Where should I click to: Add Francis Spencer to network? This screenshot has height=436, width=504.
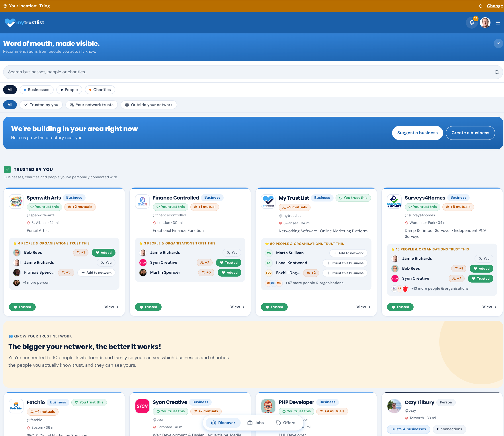point(96,273)
